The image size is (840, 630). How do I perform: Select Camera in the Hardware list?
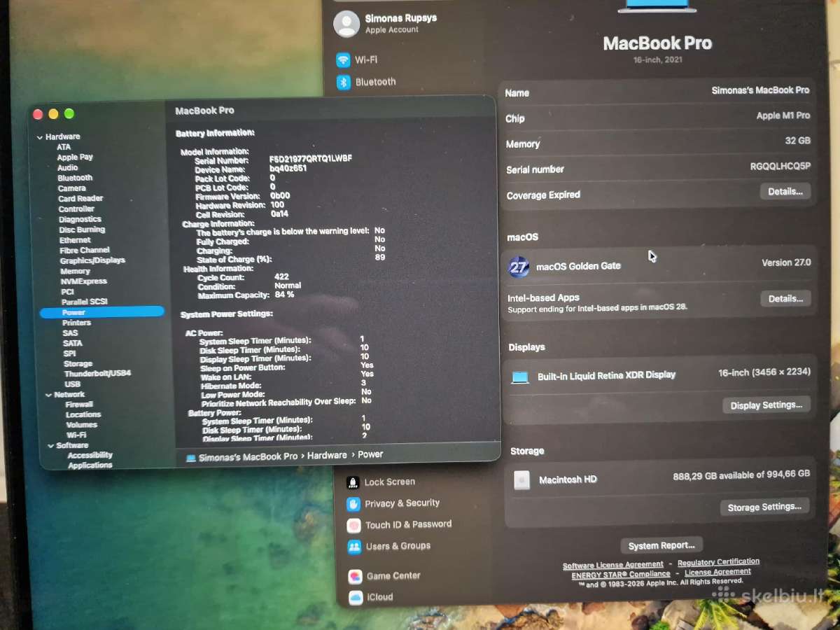pyautogui.click(x=71, y=188)
